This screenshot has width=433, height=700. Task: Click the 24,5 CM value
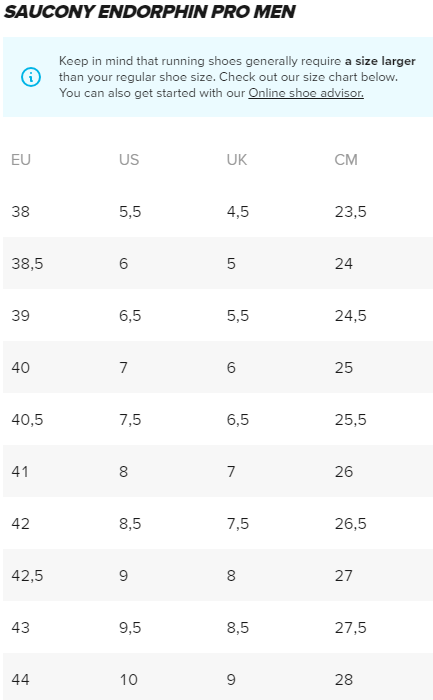(x=350, y=316)
